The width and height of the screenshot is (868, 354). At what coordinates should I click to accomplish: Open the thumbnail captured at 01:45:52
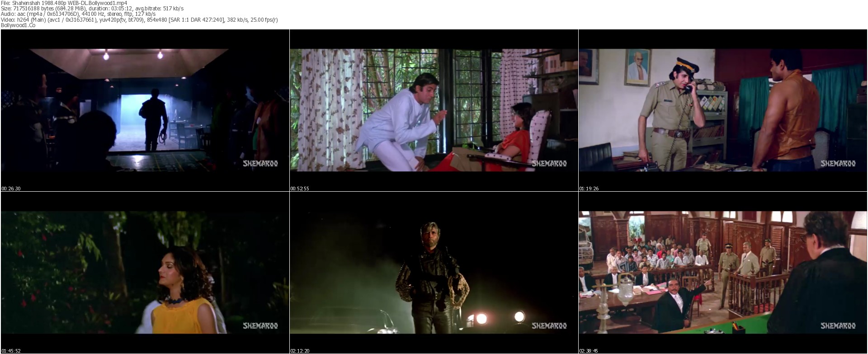click(x=145, y=273)
